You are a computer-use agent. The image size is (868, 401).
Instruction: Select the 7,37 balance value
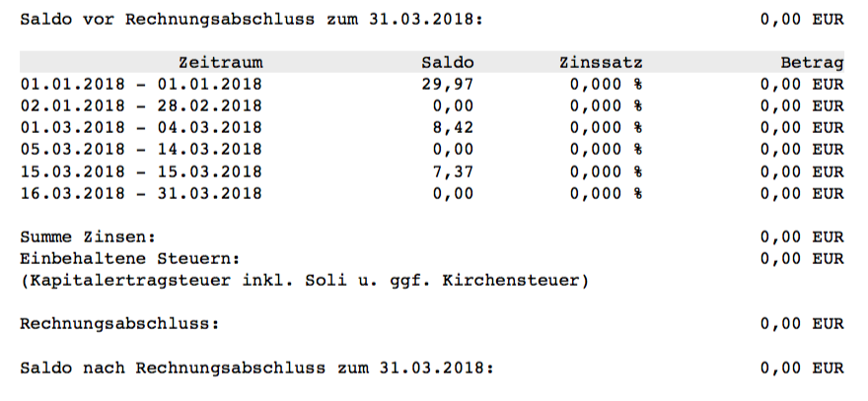coord(455,171)
